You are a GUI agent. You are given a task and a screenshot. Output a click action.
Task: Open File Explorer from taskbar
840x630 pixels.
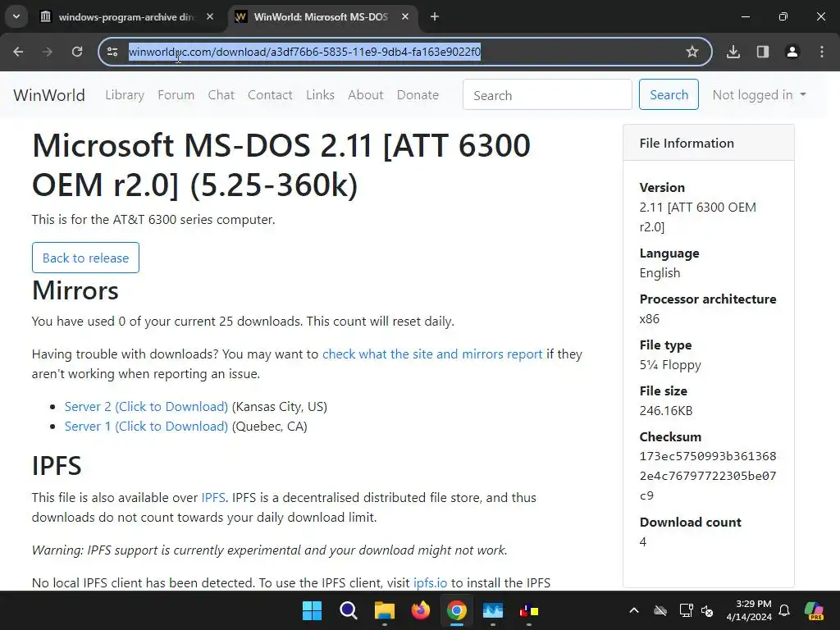[384, 610]
